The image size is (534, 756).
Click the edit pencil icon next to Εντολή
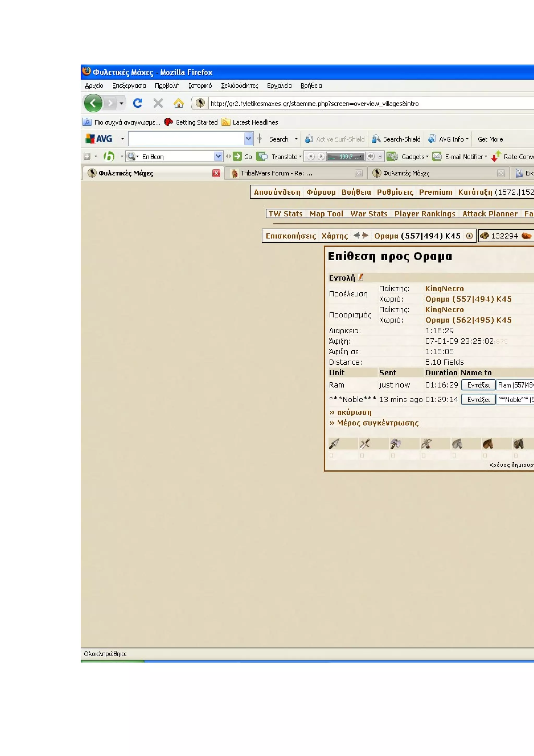[x=361, y=277]
